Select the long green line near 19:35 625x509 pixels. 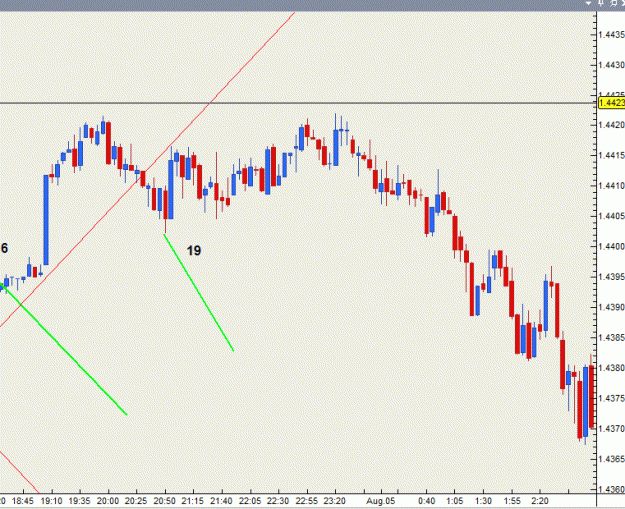pos(64,349)
